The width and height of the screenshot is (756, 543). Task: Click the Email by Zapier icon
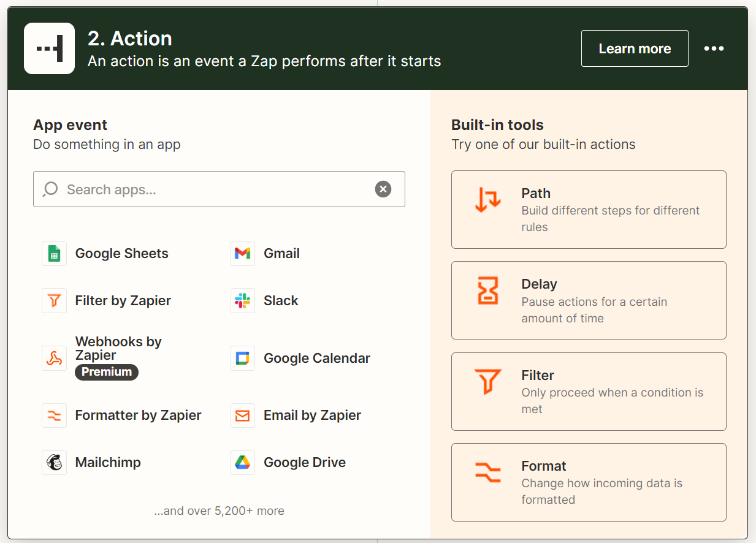(x=243, y=416)
